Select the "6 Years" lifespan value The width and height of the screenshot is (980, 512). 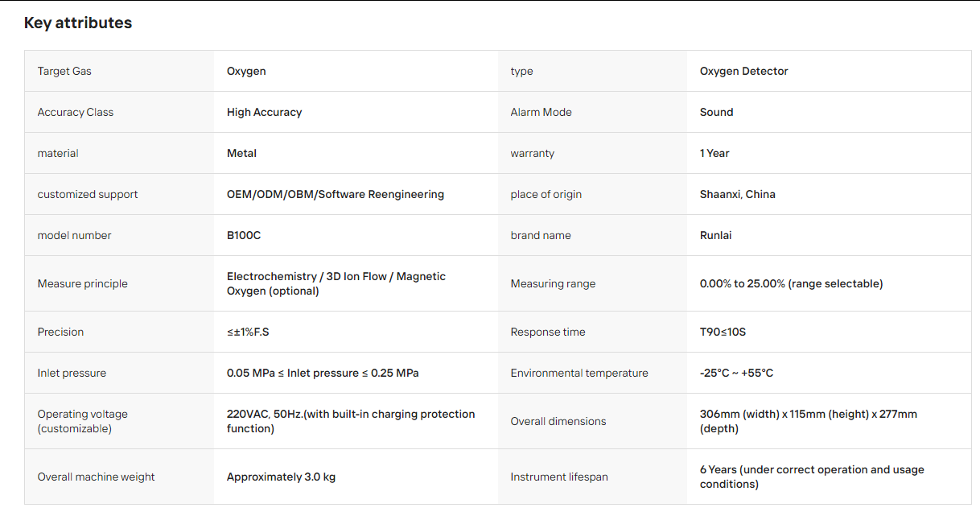tap(812, 477)
